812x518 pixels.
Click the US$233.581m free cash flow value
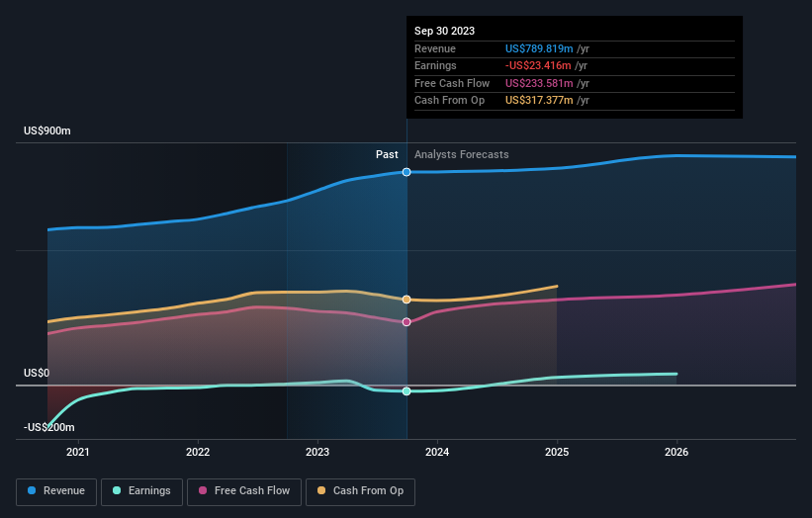[x=539, y=83]
